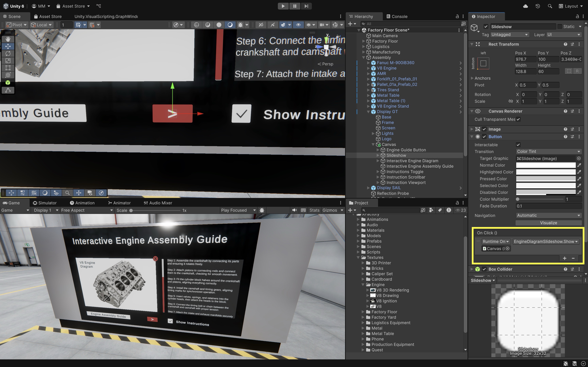Toggle the Static checkbox
This screenshot has width=588, height=367.
(x=560, y=27)
